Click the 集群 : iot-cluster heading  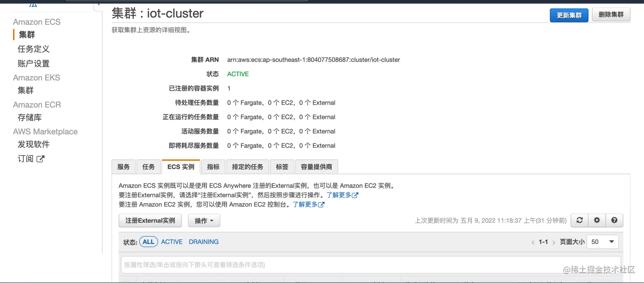158,14
